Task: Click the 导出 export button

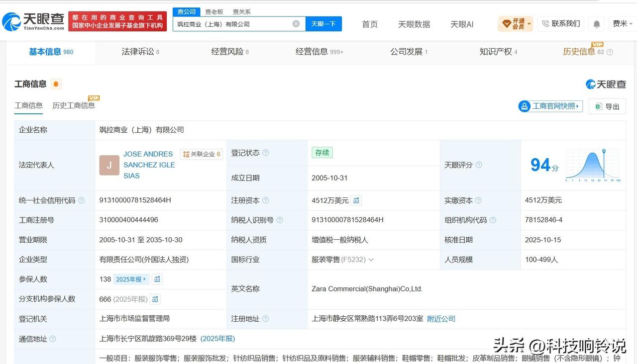Action: click(607, 106)
